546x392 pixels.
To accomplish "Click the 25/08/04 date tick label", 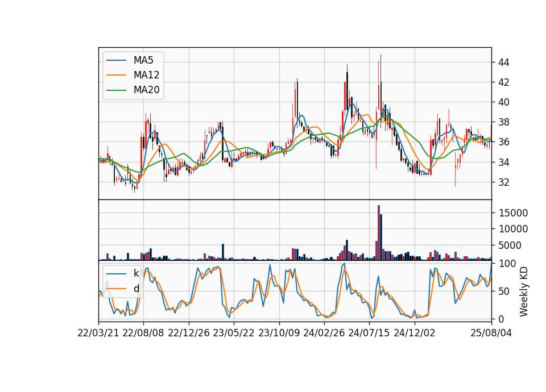I will [x=491, y=333].
